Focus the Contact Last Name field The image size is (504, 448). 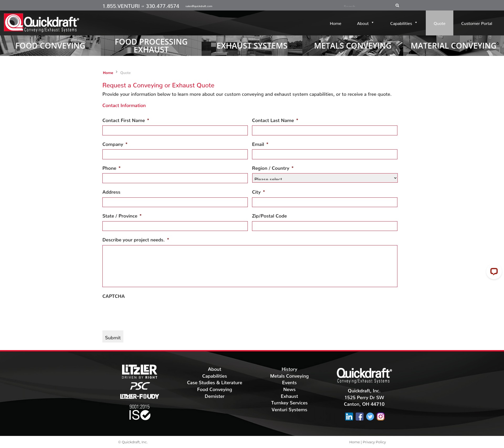click(x=325, y=130)
